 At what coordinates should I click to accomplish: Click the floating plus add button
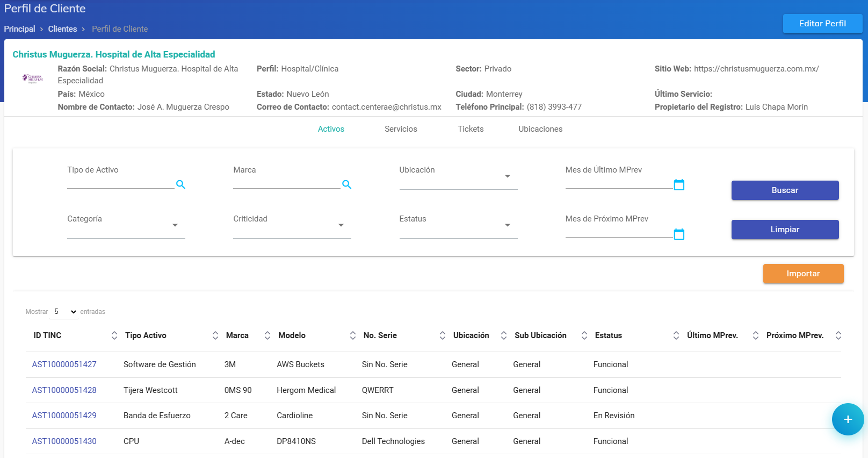pos(848,419)
